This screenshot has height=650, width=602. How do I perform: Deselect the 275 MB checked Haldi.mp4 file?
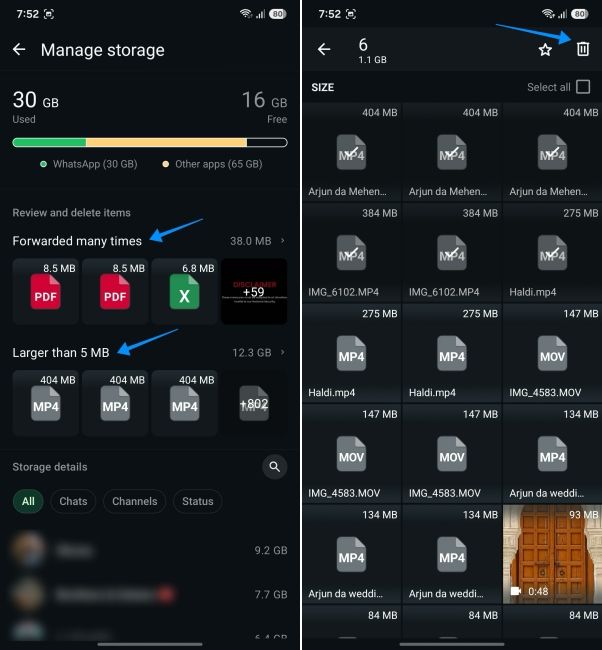coord(552,253)
